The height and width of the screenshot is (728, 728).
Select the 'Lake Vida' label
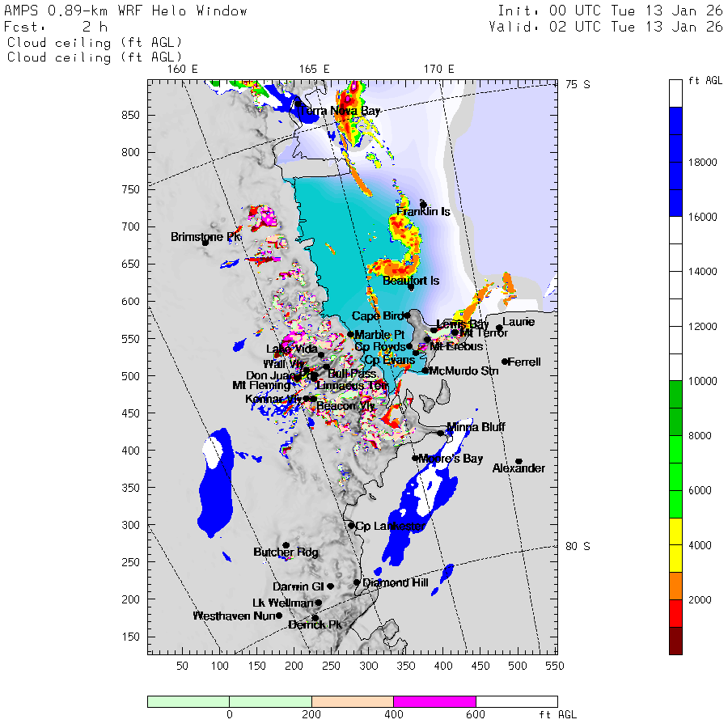[x=292, y=349]
